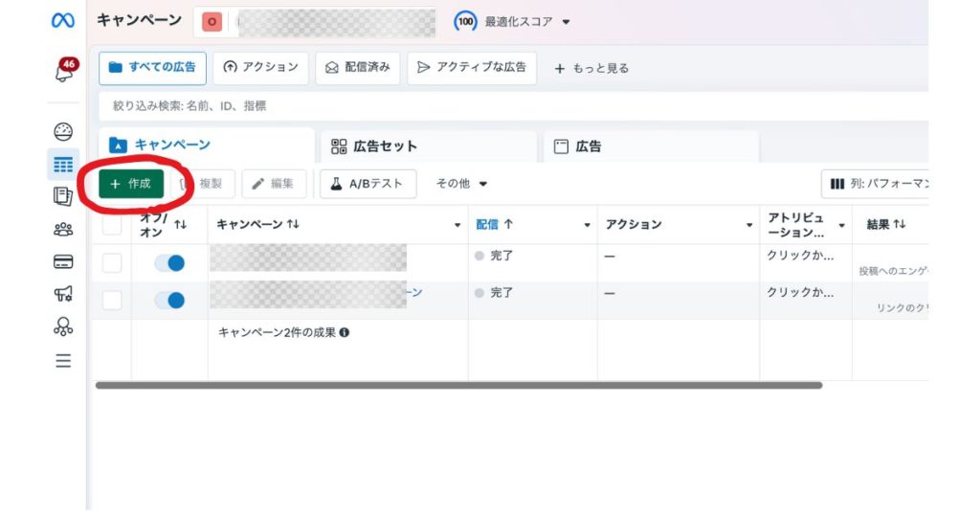This screenshot has width=980, height=515.
Task: Open the 列: パフォーマンス column selector
Action: [x=879, y=183]
